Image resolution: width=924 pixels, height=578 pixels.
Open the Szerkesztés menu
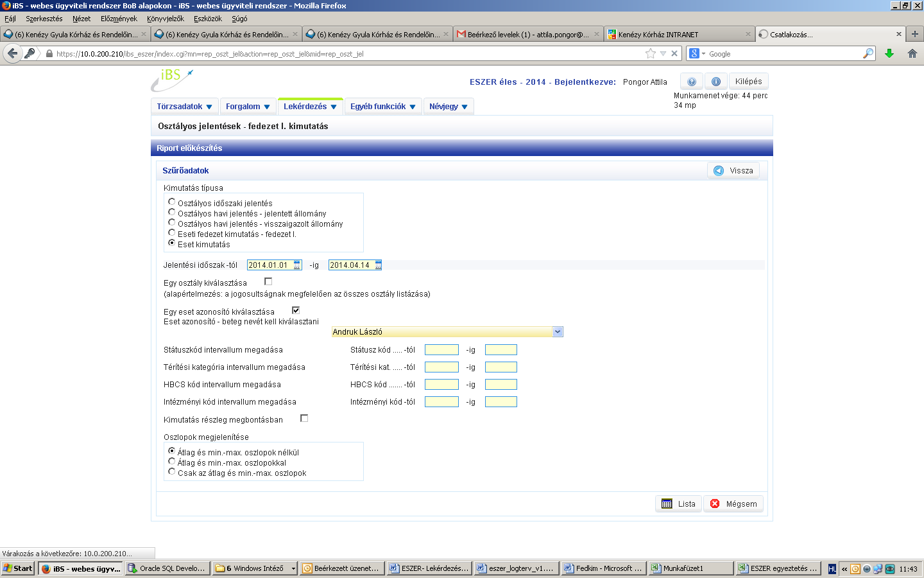point(44,19)
